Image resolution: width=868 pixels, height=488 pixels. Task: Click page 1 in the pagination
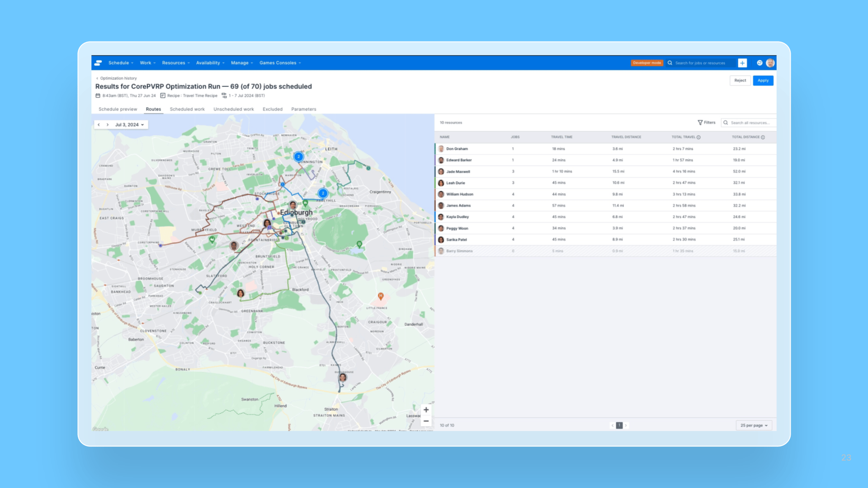point(619,425)
